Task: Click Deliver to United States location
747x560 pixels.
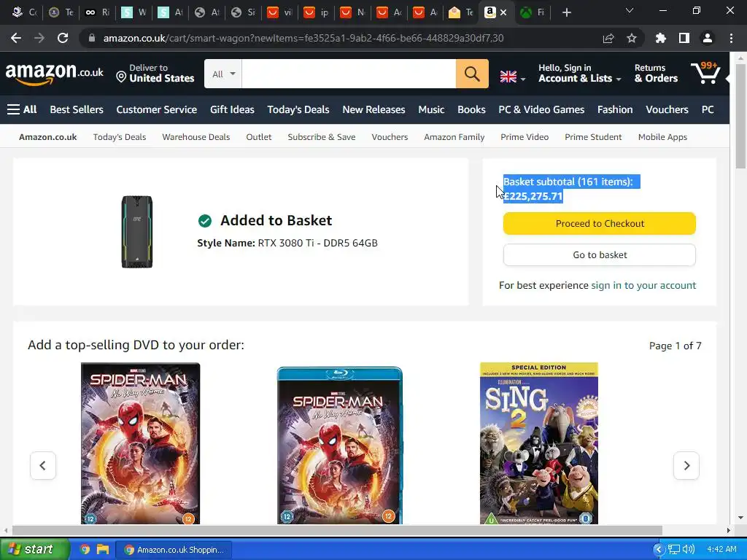Action: [155, 74]
